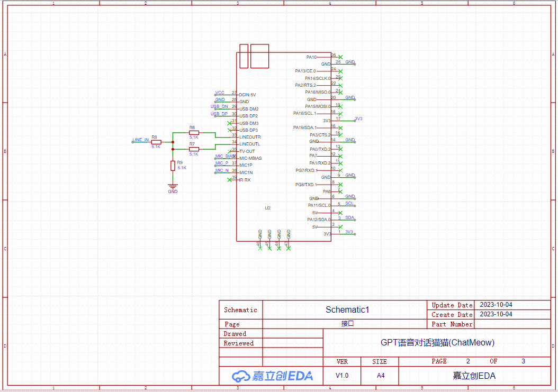The image size is (558, 392).
Task: Select resistor R9 symbol
Action: tap(173, 166)
